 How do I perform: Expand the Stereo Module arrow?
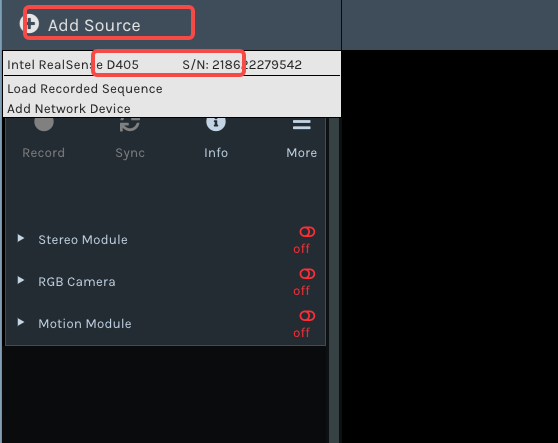[21, 238]
